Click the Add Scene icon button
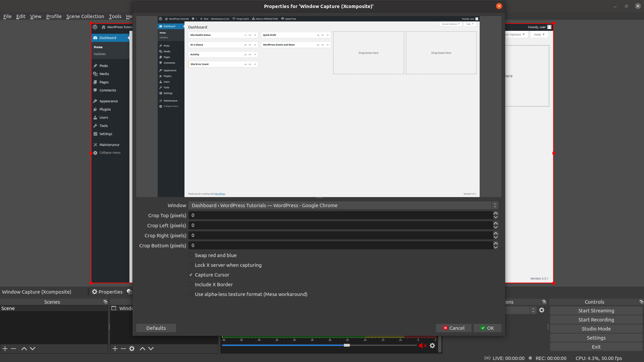This screenshot has width=644, height=362. (x=5, y=349)
